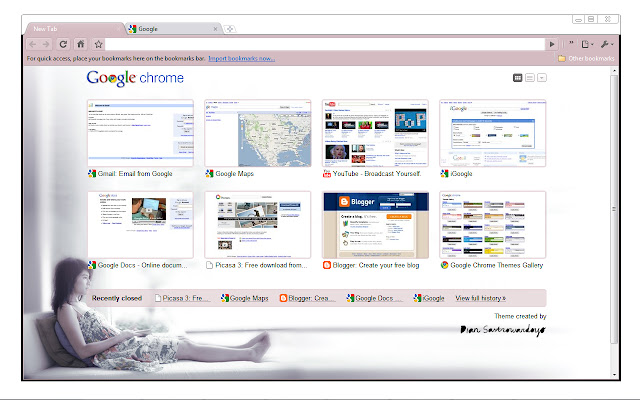Click Blogger: Create your free blog title
The width and height of the screenshot is (640, 400).
click(376, 265)
